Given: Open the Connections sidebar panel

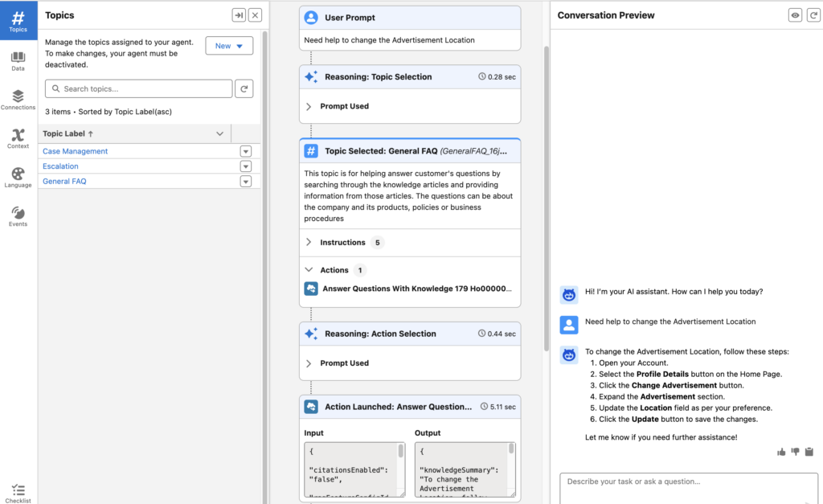Looking at the screenshot, I should tap(18, 100).
